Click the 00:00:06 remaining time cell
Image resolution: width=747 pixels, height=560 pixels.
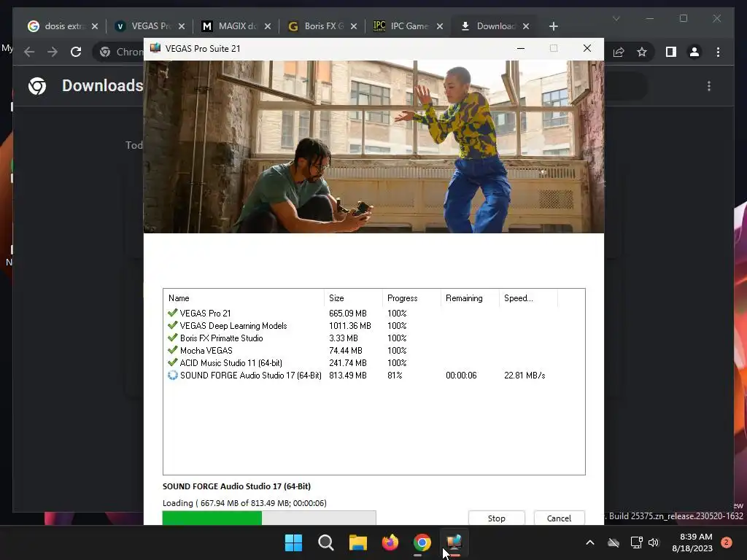click(x=461, y=376)
